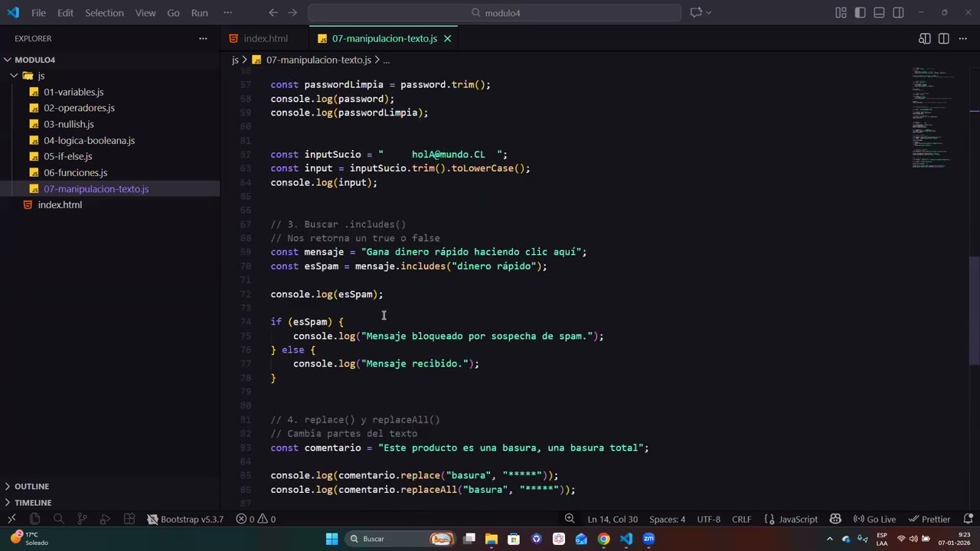
Task: Click the breadcrumb ellipsis symbol segment
Action: 387,60
